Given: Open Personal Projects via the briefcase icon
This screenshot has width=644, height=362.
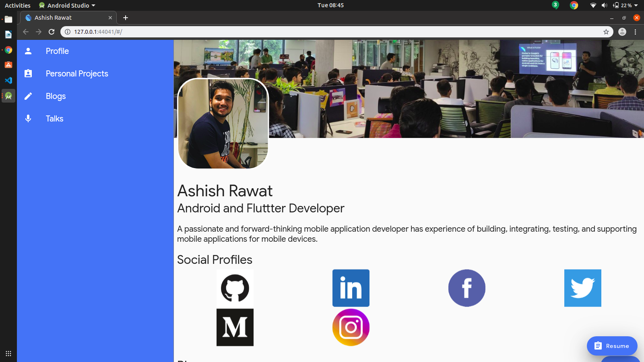Looking at the screenshot, I should pos(28,73).
